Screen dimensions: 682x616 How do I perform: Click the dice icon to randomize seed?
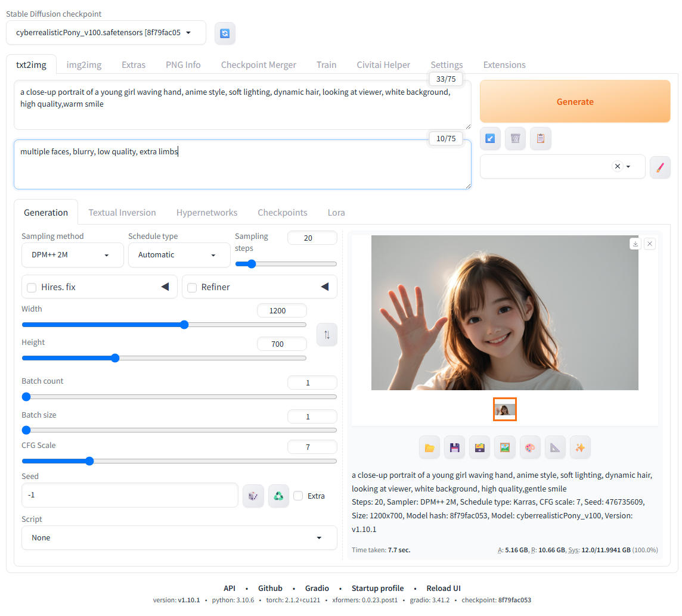coord(253,496)
